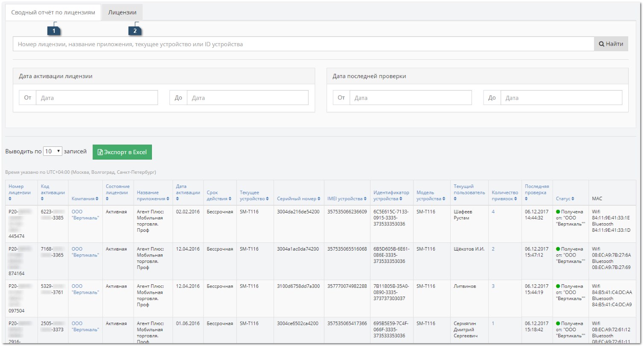
Task: Select IMEI 357535065516068 cell
Action: [x=347, y=249]
